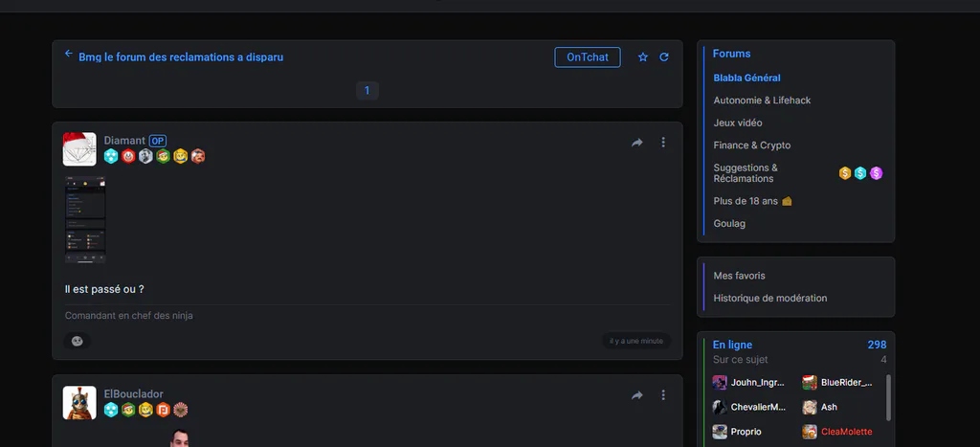Open the En ligne heading
This screenshot has width=980, height=447.
(x=732, y=346)
